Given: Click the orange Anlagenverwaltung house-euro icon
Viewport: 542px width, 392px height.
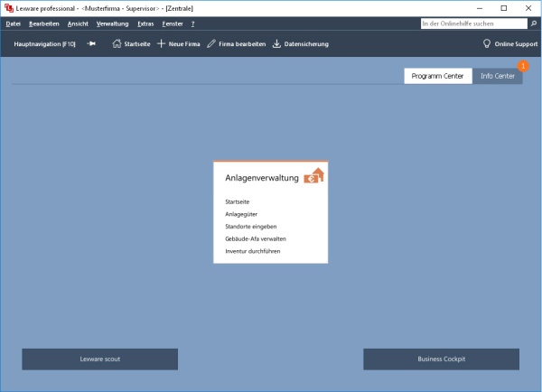Looking at the screenshot, I should coord(313,175).
